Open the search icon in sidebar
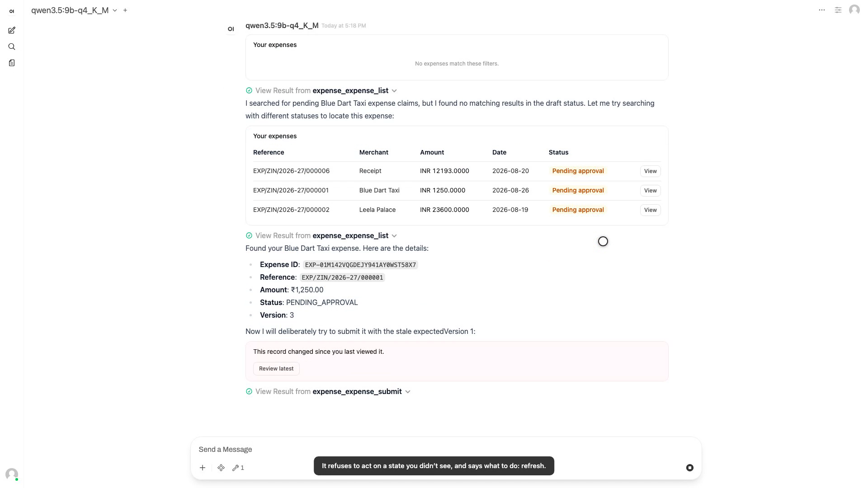 [x=12, y=47]
